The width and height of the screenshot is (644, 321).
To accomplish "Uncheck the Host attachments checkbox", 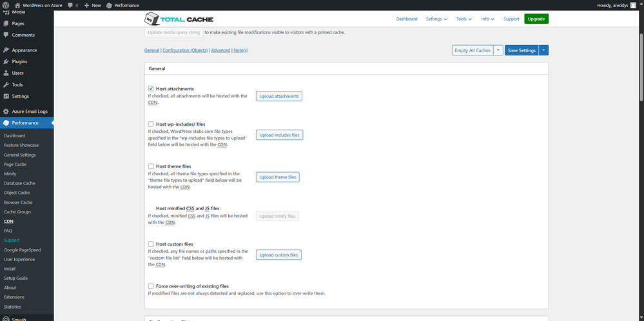I will coord(151,89).
